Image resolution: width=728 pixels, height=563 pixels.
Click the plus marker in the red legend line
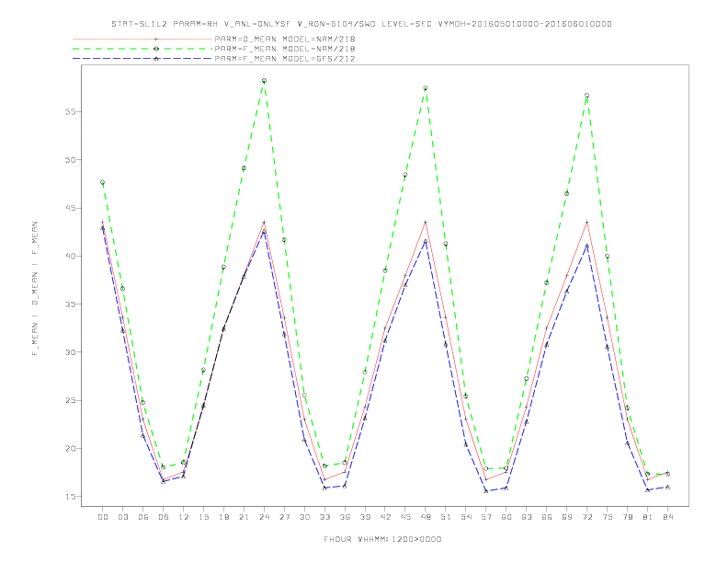click(156, 39)
